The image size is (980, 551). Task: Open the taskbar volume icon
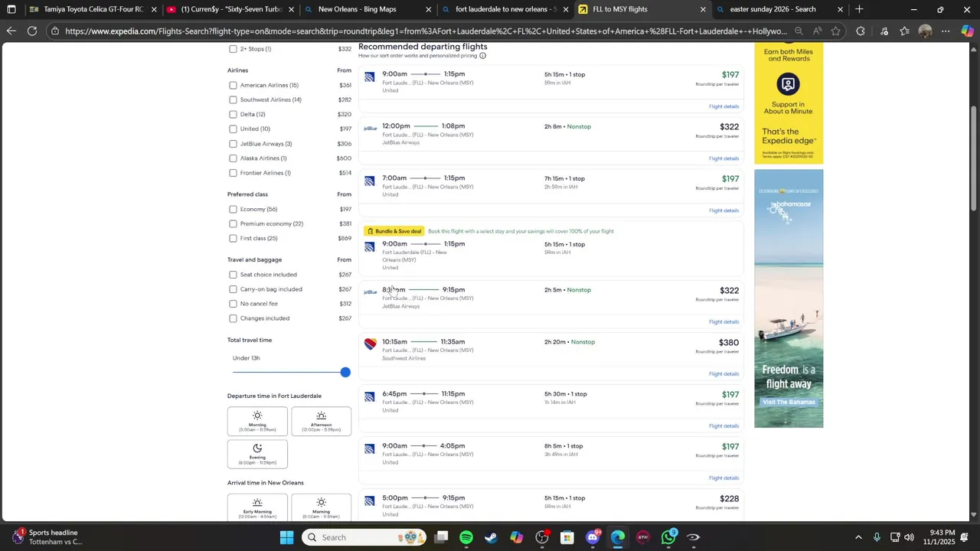point(909,537)
